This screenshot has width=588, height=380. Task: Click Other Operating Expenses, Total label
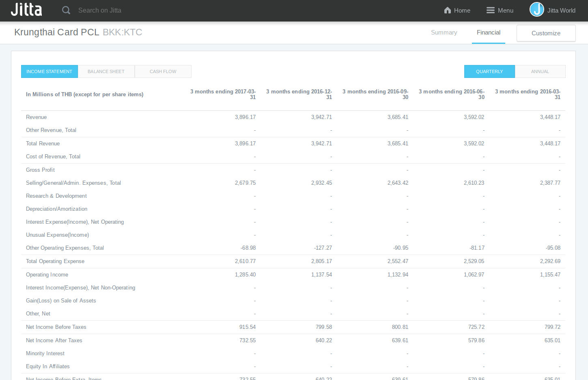65,248
